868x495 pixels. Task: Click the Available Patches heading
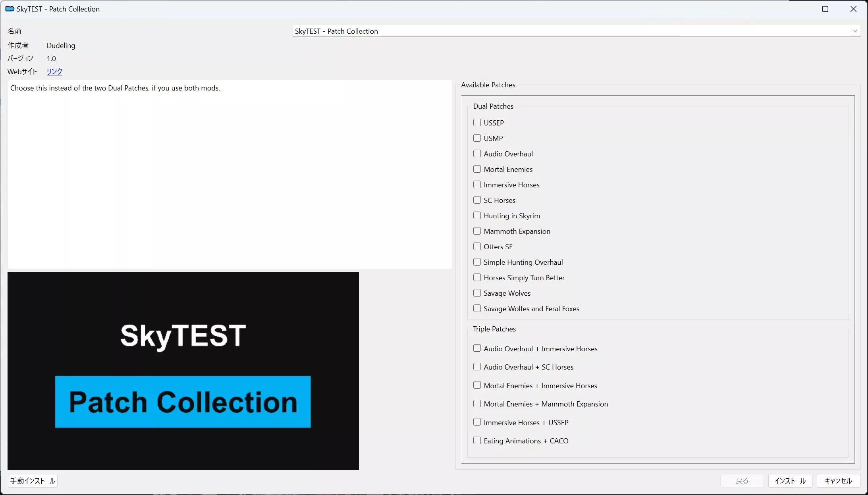tap(488, 85)
